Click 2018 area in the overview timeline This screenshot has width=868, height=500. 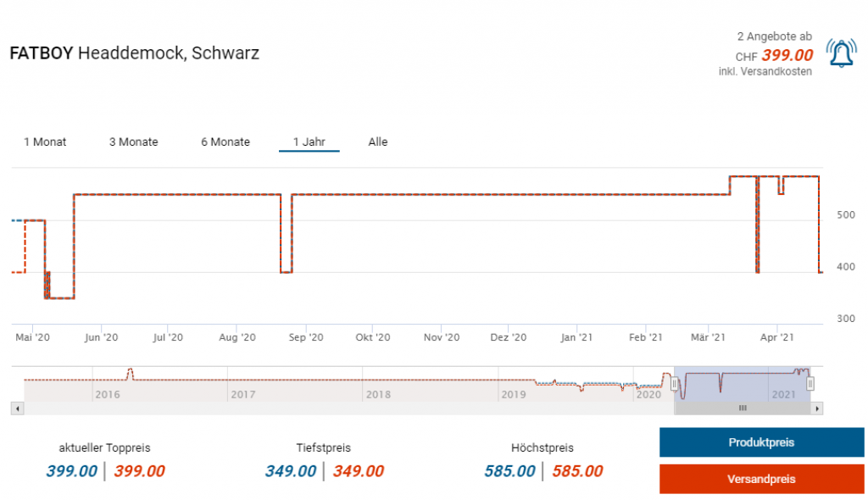pyautogui.click(x=378, y=394)
